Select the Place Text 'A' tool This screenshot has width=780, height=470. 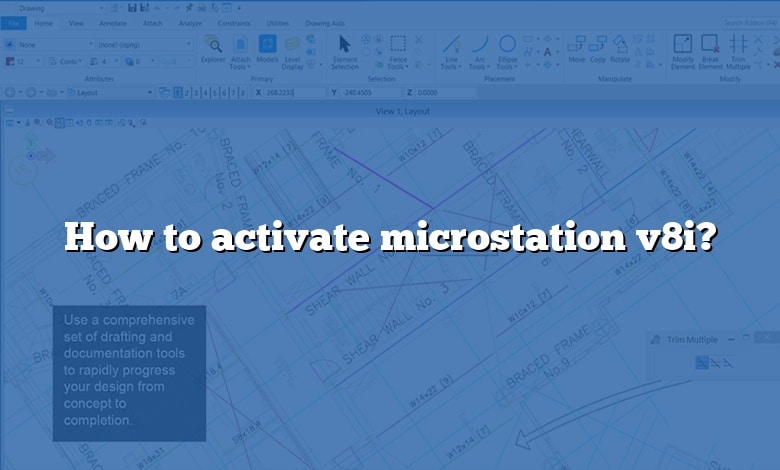547,52
